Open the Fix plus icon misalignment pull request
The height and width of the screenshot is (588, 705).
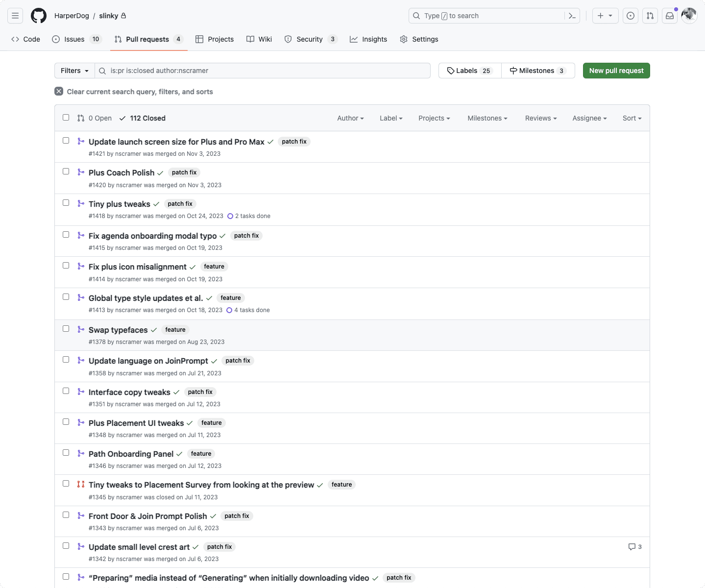tap(137, 267)
